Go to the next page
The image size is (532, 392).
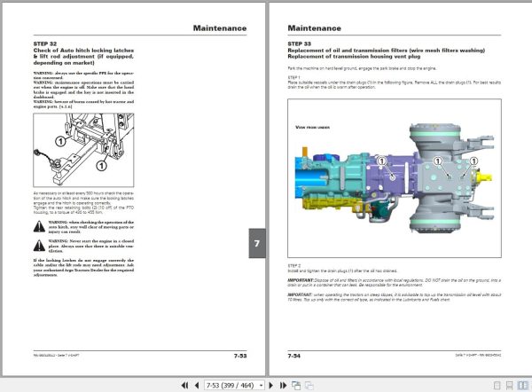(x=270, y=385)
